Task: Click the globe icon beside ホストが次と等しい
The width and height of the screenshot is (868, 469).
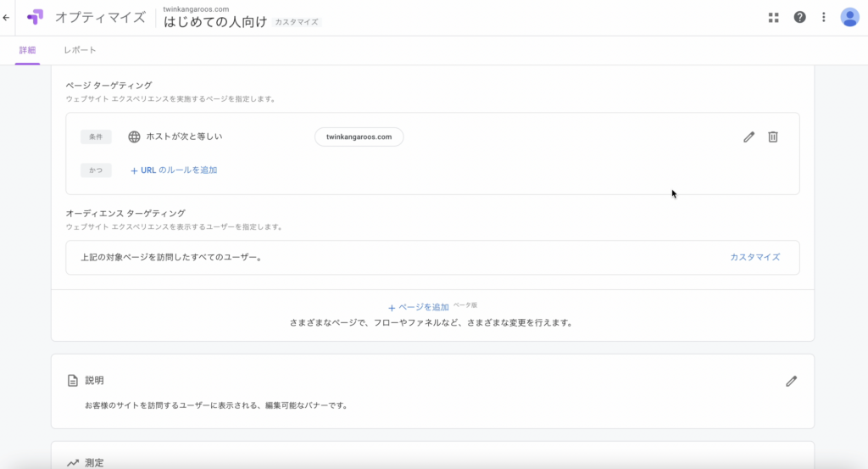Action: pyautogui.click(x=134, y=137)
